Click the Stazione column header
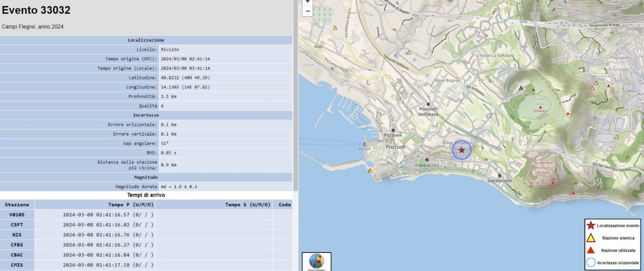644x271 pixels. click(x=17, y=205)
